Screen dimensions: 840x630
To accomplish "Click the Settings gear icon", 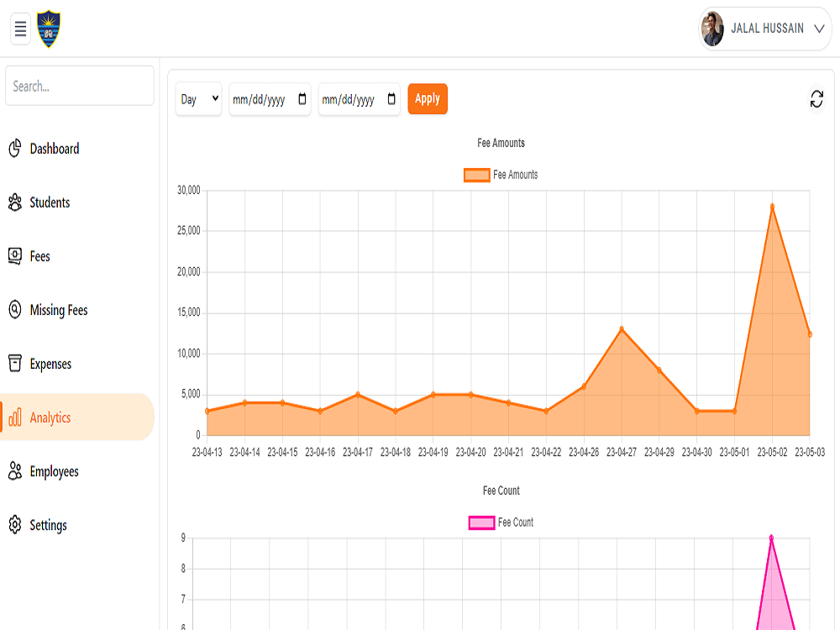I will (14, 524).
